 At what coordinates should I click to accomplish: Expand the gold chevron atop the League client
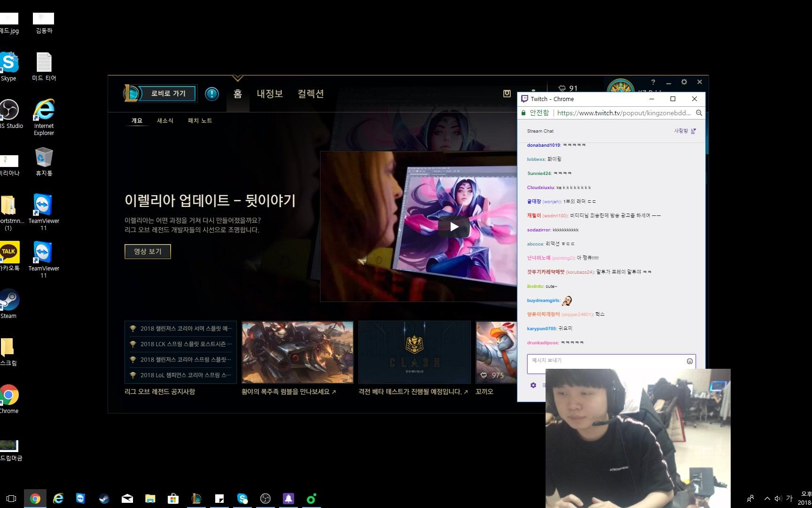point(238,78)
